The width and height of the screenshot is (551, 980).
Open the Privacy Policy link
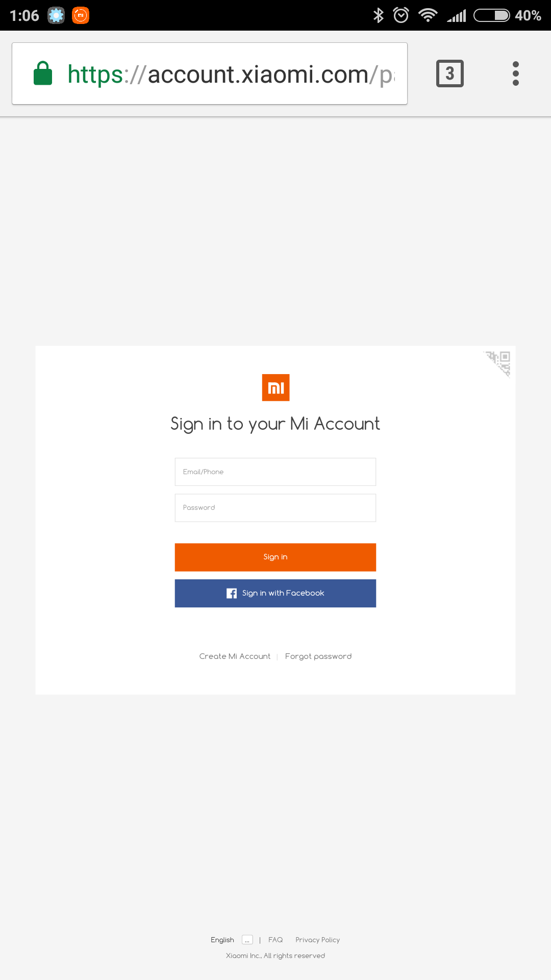317,940
